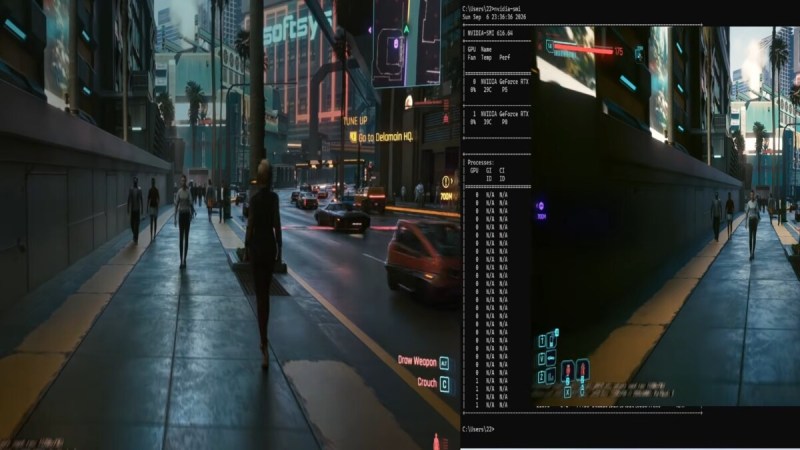
Task: Select the purple quest marker inside the minimap
Action: pyautogui.click(x=395, y=44)
